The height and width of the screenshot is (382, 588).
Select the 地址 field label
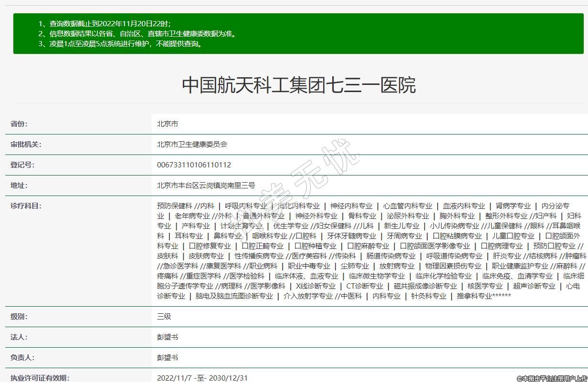coord(19,186)
